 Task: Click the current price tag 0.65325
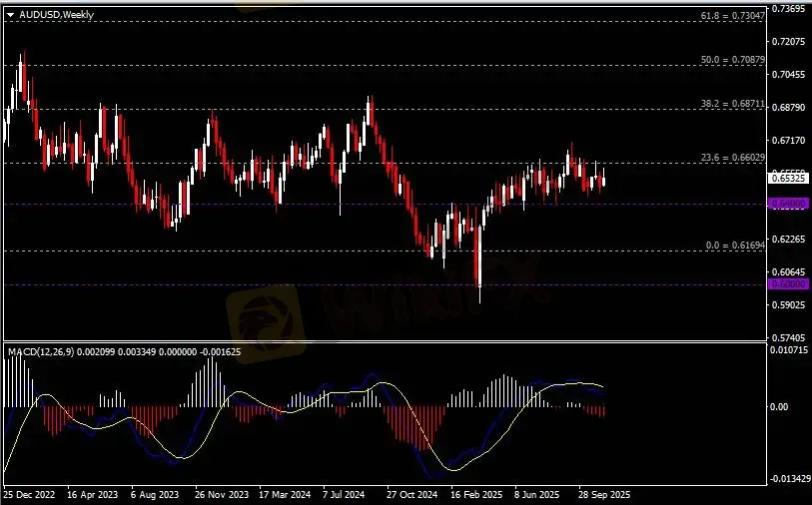click(x=785, y=178)
